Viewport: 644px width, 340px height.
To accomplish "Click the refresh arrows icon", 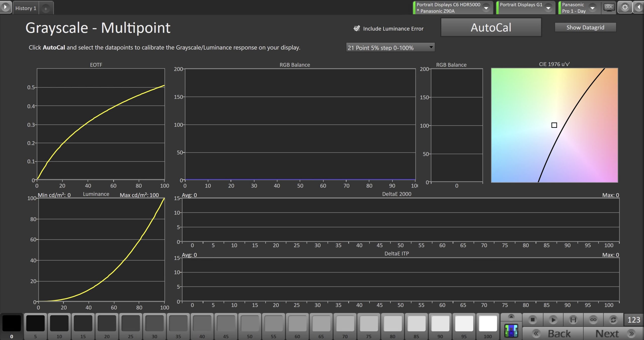I will pos(613,320).
